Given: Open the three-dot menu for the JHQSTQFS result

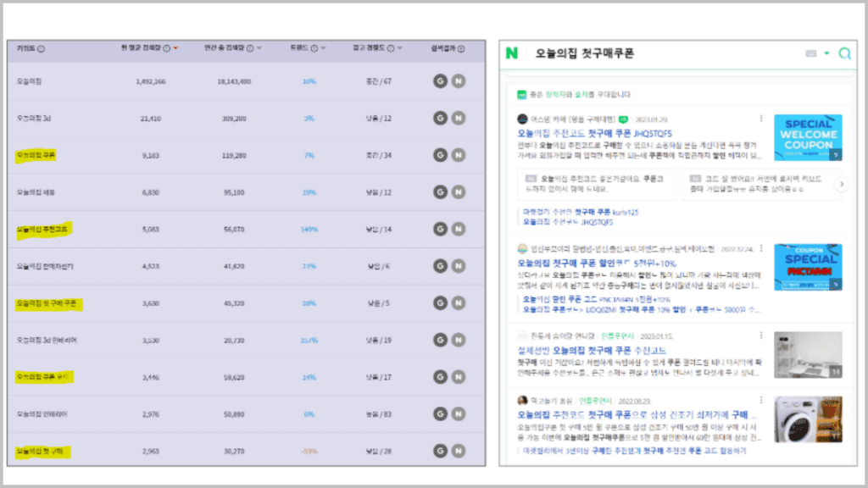Looking at the screenshot, I should click(761, 119).
